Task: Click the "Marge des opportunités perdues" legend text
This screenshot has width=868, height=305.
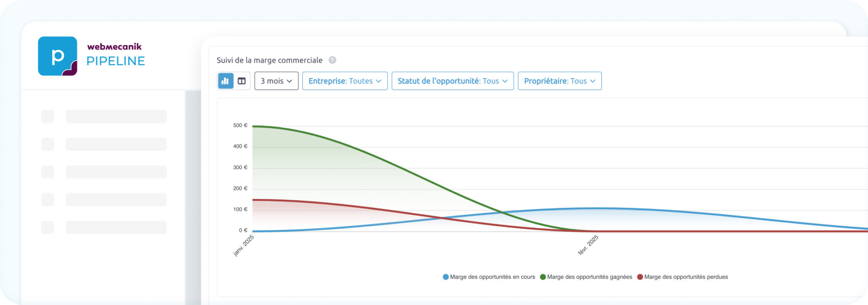Action: click(x=686, y=277)
